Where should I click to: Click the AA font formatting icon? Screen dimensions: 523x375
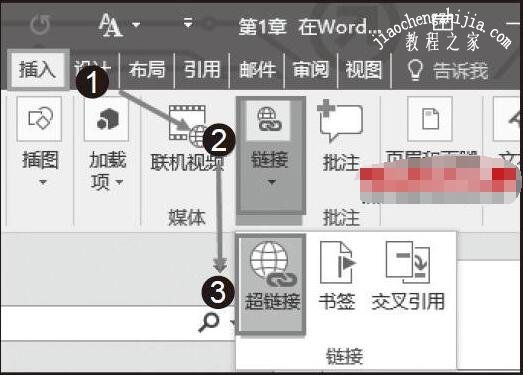point(110,25)
